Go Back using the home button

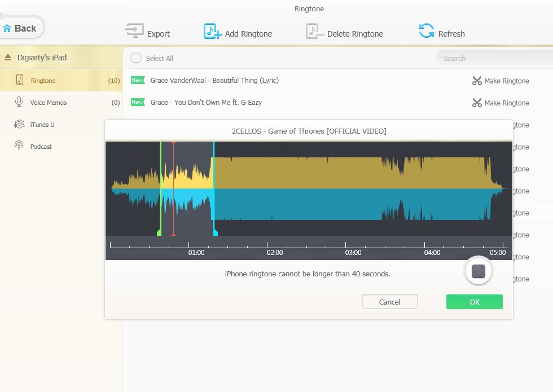point(20,28)
